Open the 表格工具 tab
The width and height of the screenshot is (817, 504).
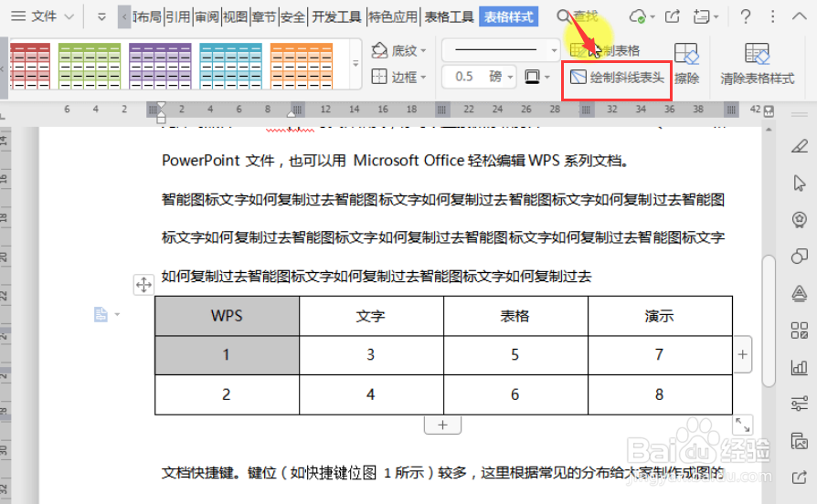(x=449, y=17)
